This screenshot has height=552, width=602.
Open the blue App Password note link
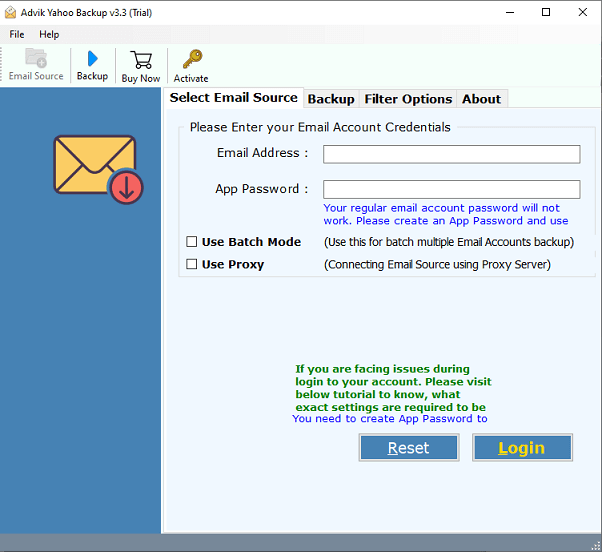[x=445, y=214]
